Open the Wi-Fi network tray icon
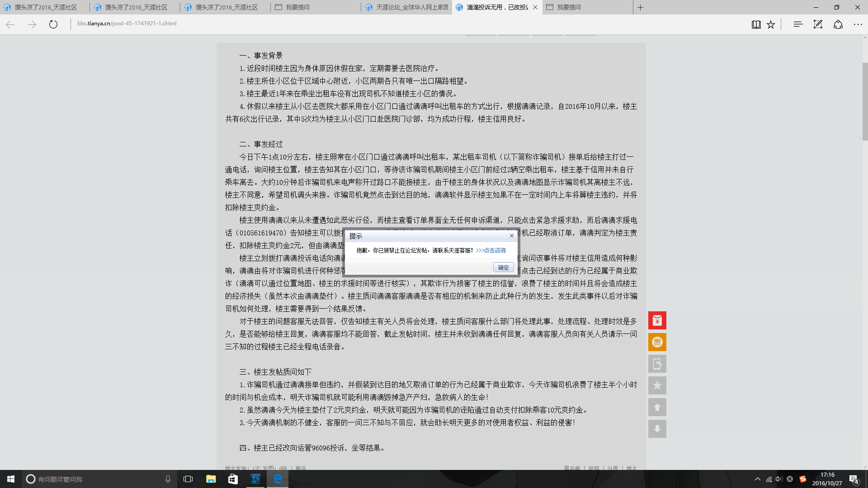Image resolution: width=868 pixels, height=488 pixels. (x=769, y=479)
